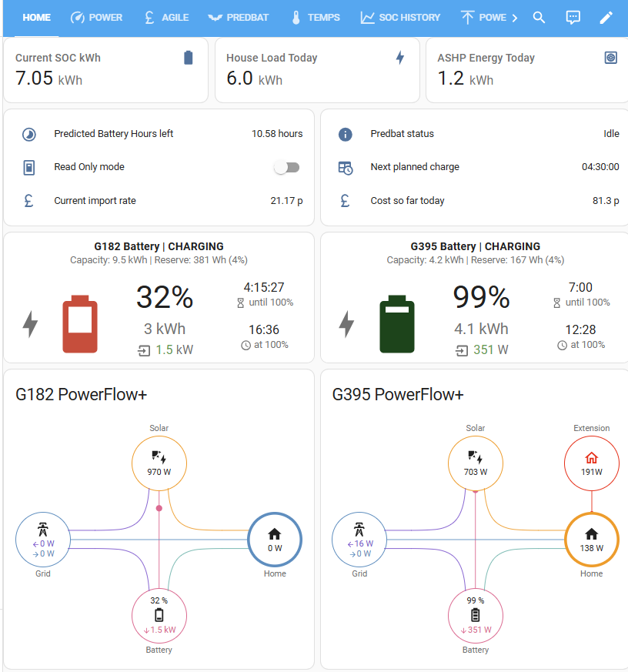Switch to the AGILE tab
The height and width of the screenshot is (672, 628).
point(167,18)
